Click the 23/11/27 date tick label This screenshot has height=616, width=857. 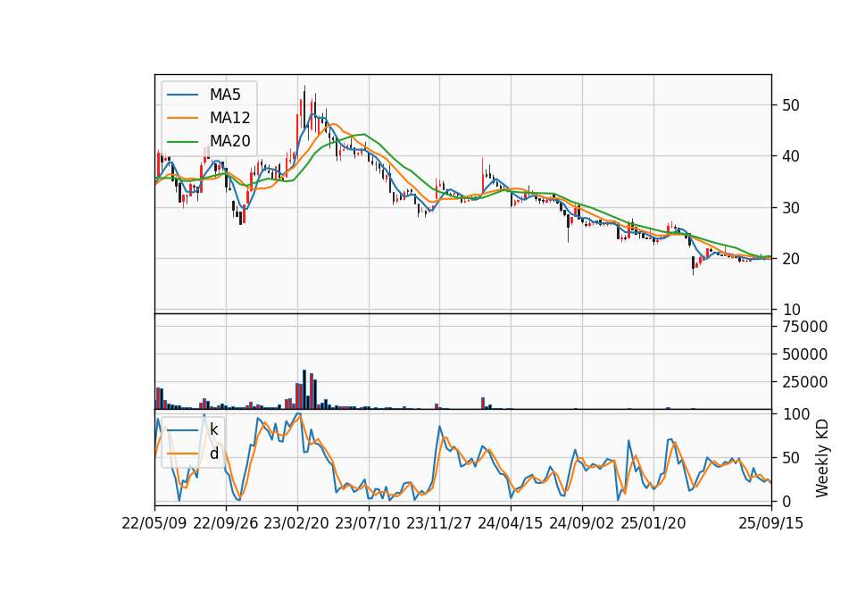coord(439,523)
